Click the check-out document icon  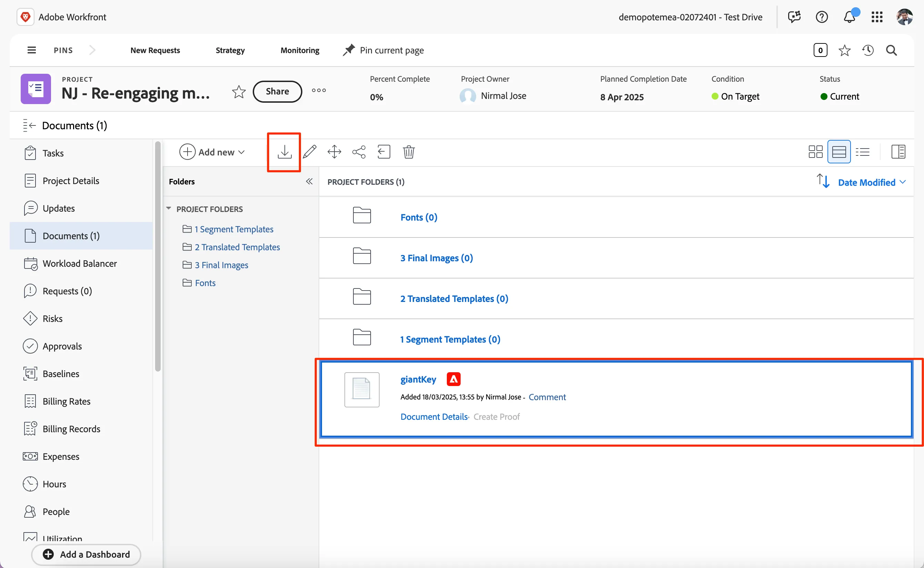coord(384,152)
